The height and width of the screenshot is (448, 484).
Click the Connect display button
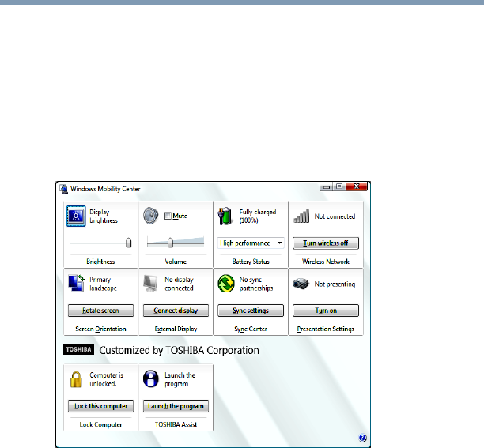pyautogui.click(x=176, y=311)
